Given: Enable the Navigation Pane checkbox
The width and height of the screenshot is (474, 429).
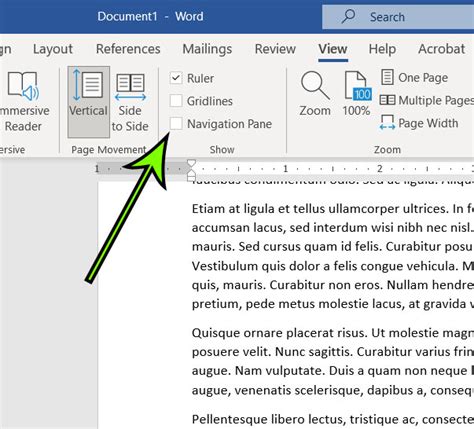Looking at the screenshot, I should pyautogui.click(x=176, y=124).
